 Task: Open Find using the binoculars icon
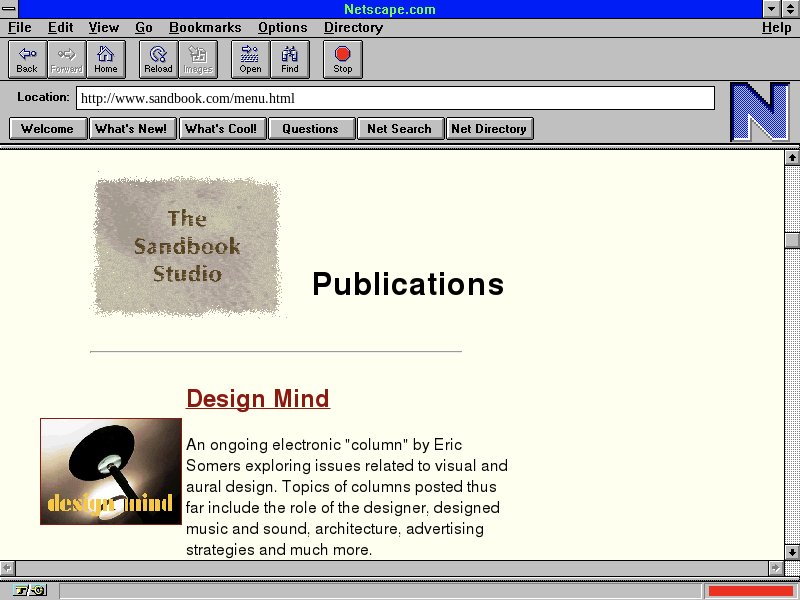tap(290, 59)
